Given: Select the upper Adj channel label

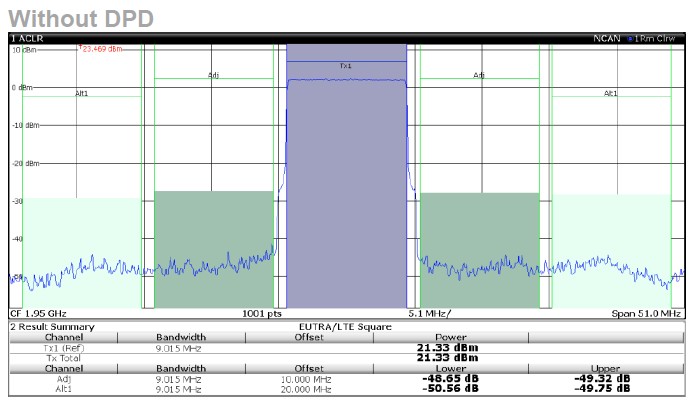Looking at the screenshot, I should (479, 75).
